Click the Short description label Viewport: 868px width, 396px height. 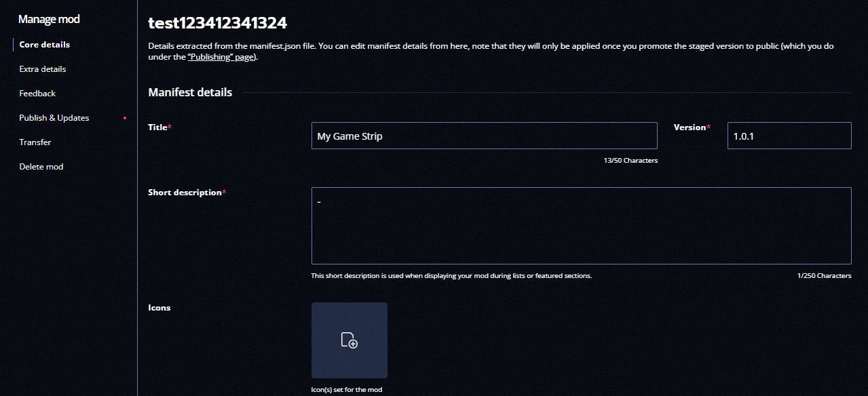[x=185, y=193]
